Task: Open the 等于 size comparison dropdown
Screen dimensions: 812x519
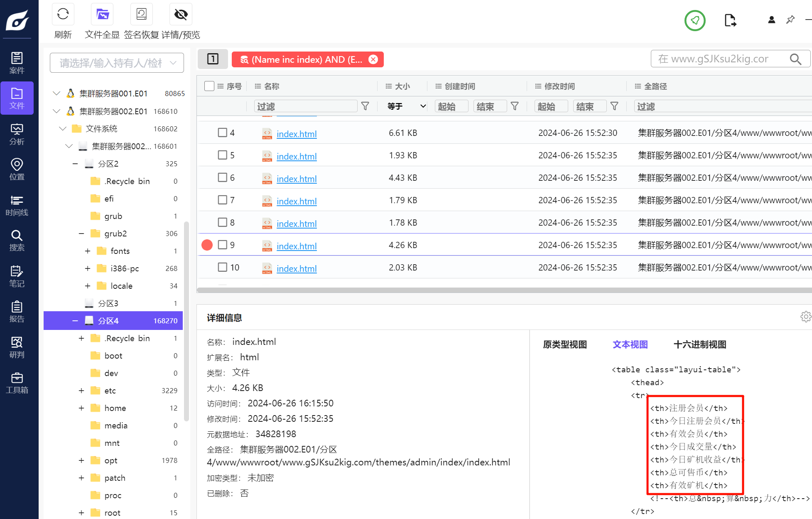Action: [406, 106]
